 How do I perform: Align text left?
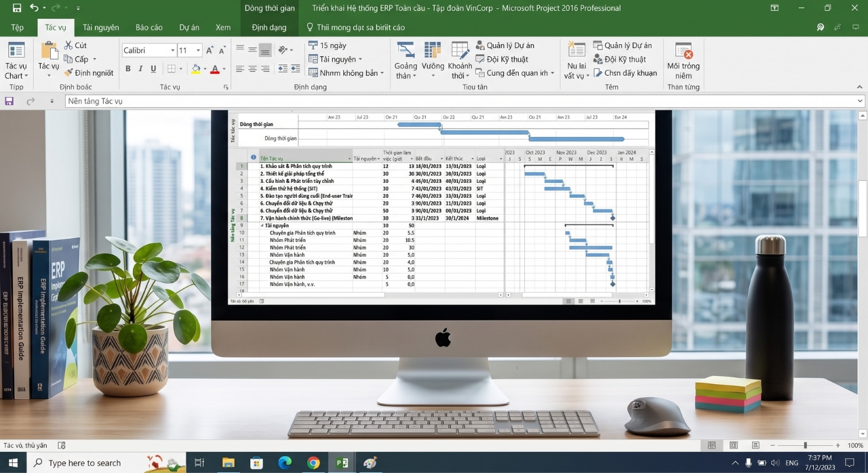click(240, 68)
